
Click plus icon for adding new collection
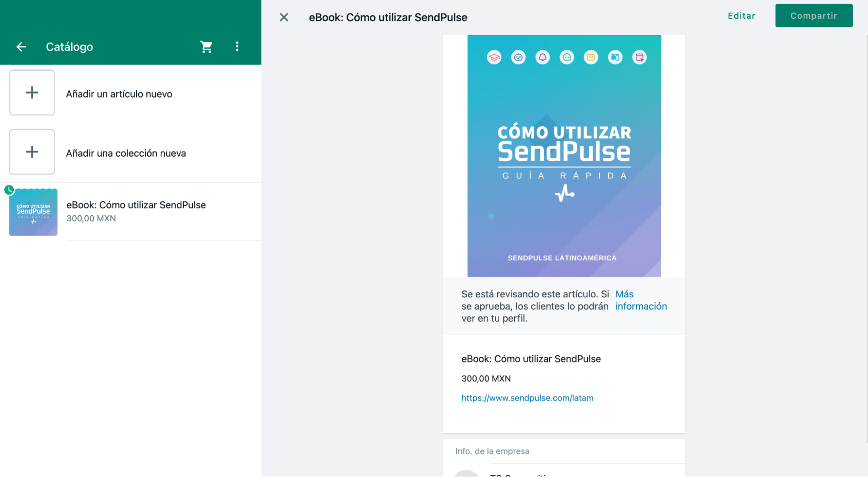click(32, 152)
